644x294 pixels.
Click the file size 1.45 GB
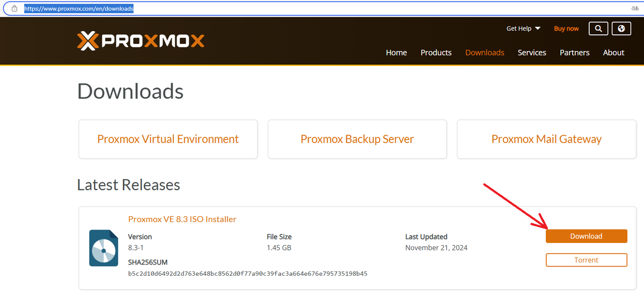tap(279, 248)
